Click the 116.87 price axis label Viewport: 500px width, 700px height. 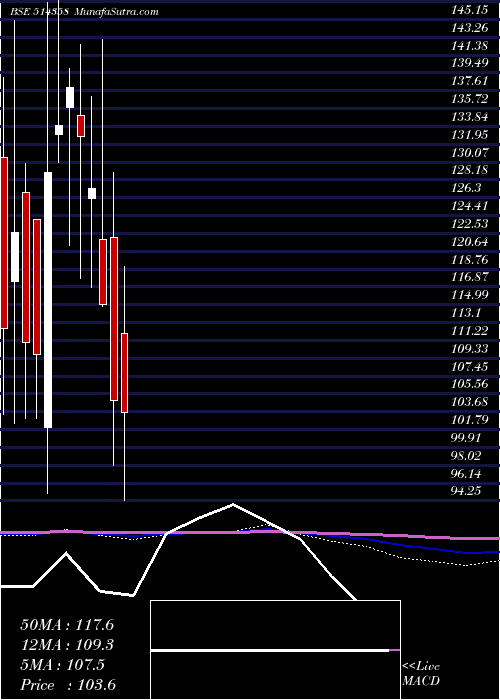pyautogui.click(x=472, y=278)
